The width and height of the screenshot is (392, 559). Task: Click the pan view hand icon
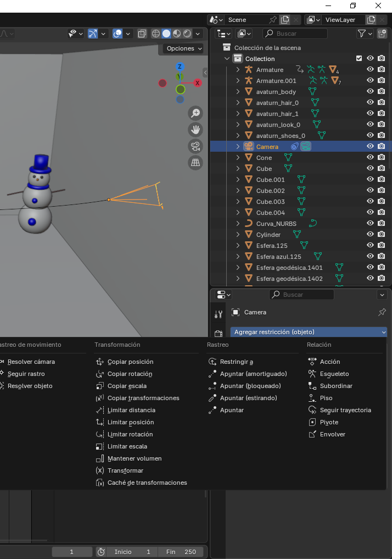pos(195,129)
